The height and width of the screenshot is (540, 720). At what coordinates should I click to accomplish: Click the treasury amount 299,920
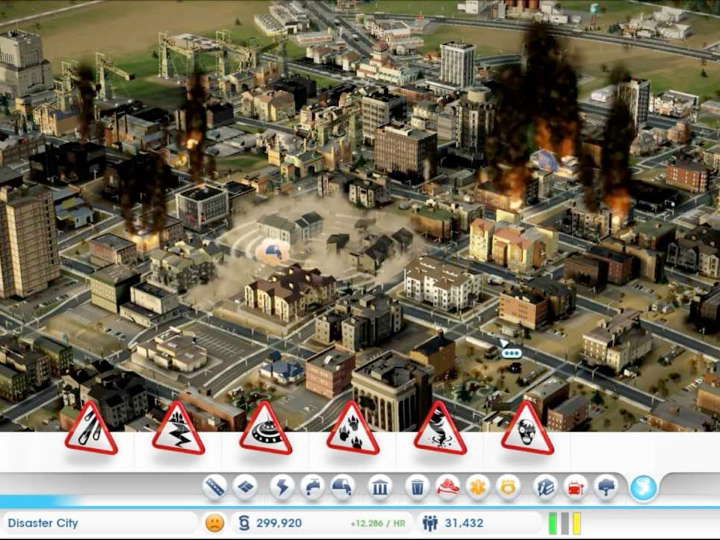click(x=279, y=523)
